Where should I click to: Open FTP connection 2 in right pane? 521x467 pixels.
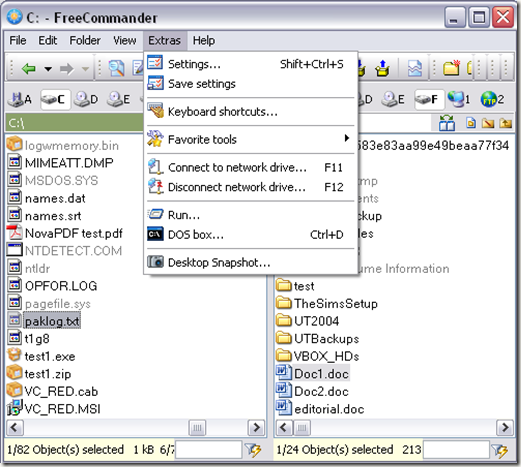tap(492, 99)
